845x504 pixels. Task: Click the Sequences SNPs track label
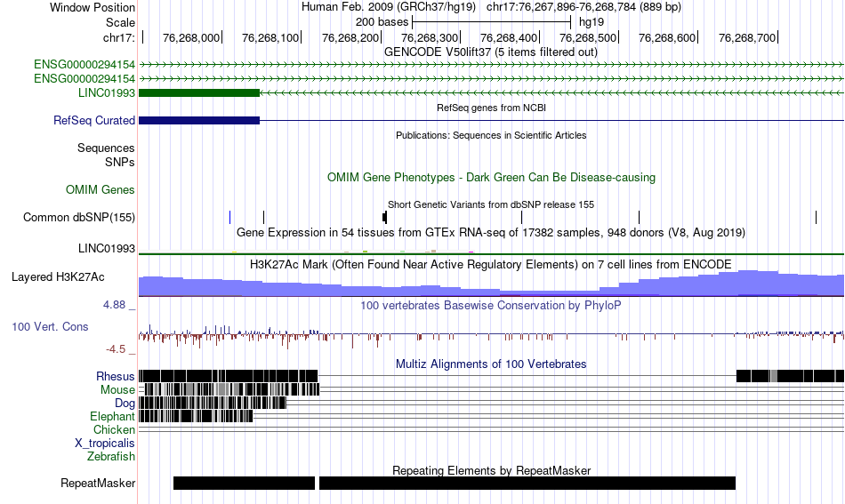point(106,155)
